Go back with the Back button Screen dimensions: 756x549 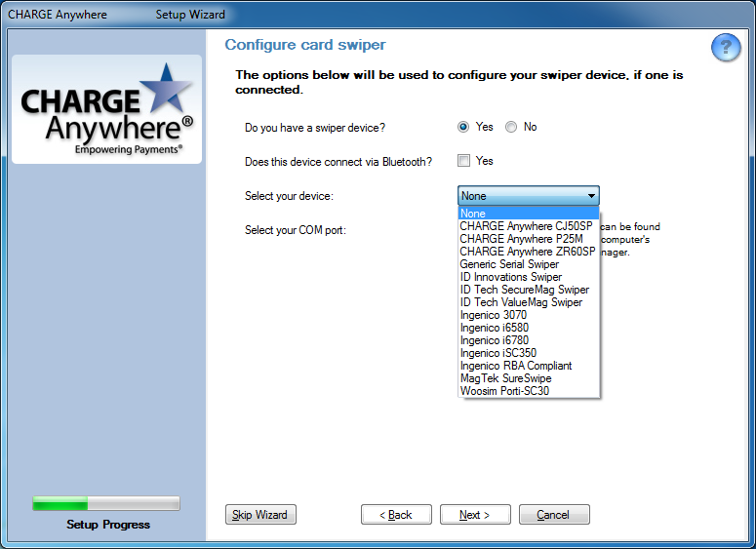pos(396,515)
